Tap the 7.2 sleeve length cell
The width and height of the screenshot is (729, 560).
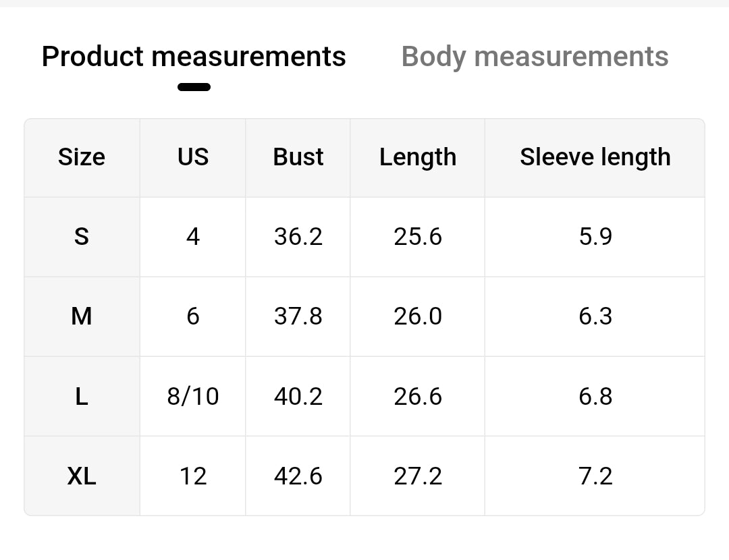(595, 476)
